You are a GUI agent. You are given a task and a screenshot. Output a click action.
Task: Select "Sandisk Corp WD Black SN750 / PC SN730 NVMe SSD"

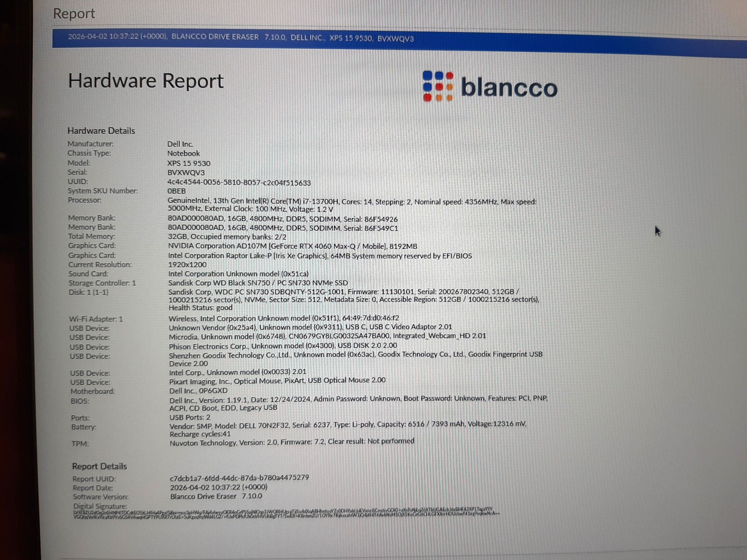[x=258, y=283]
